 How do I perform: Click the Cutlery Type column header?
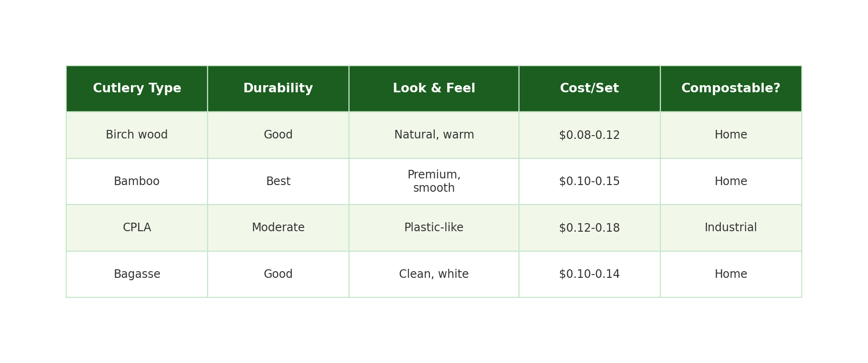[x=137, y=88]
